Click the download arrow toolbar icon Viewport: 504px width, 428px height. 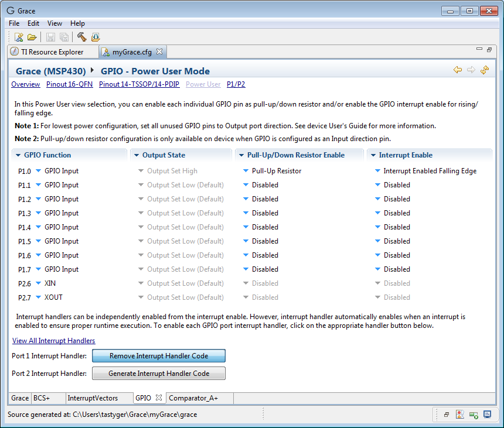[x=95, y=37]
